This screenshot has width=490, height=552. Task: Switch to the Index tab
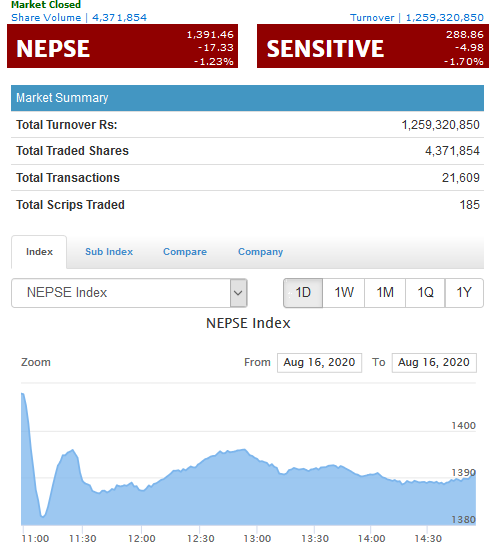click(39, 252)
